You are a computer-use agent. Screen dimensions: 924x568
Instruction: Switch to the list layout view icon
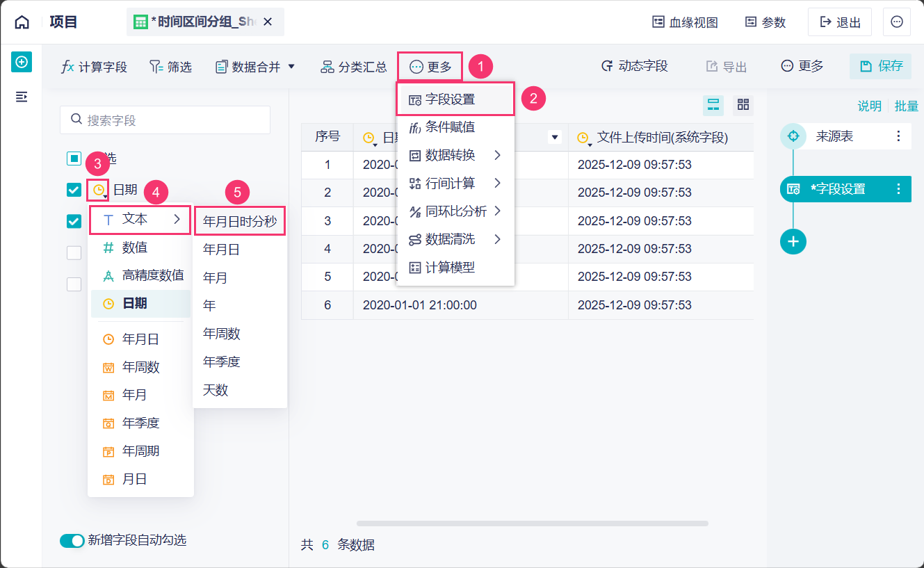(713, 105)
